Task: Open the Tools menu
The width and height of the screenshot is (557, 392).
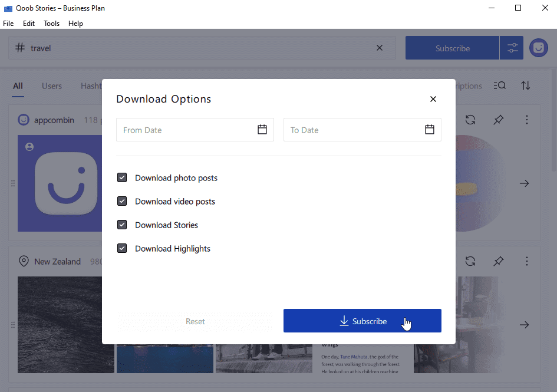Action: pyautogui.click(x=51, y=24)
